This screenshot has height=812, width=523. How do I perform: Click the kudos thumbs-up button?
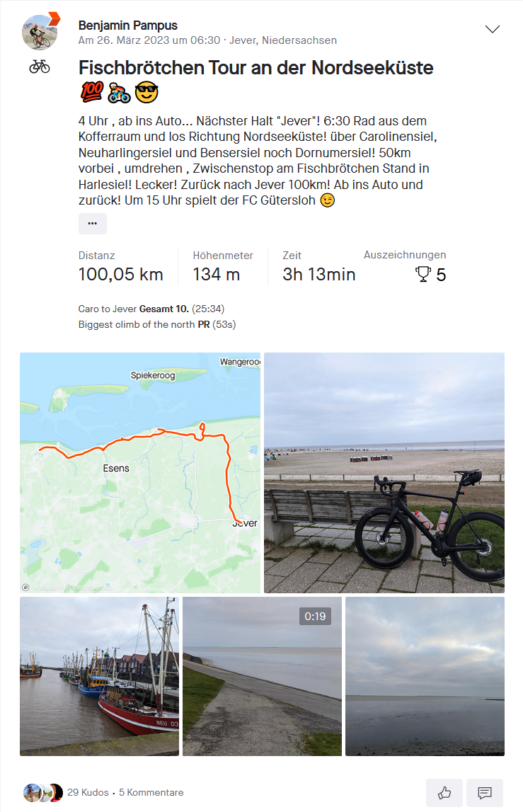click(444, 793)
